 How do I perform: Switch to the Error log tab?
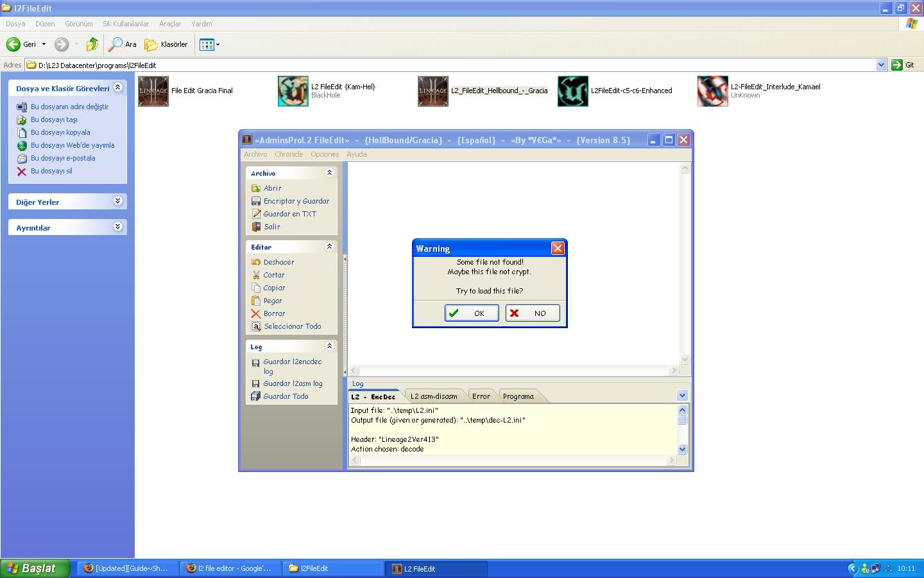point(481,396)
